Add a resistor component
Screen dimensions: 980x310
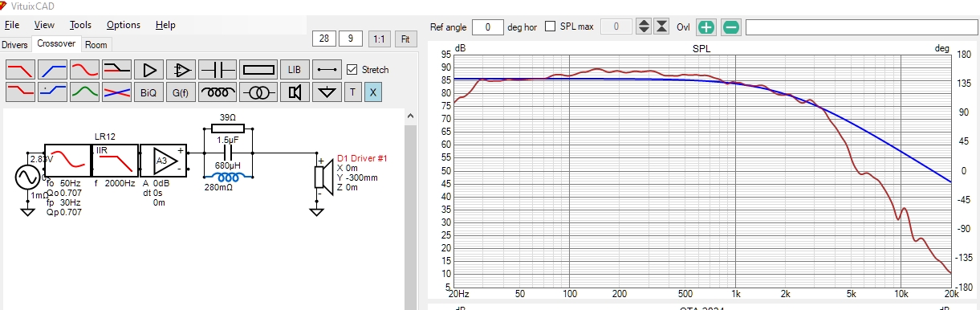[258, 69]
